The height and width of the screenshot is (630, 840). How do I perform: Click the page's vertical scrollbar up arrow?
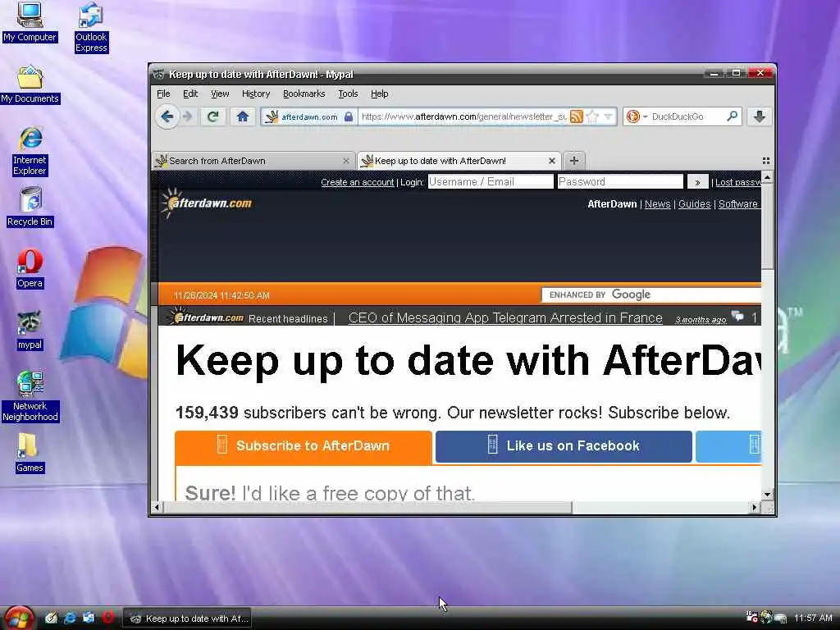(x=767, y=177)
